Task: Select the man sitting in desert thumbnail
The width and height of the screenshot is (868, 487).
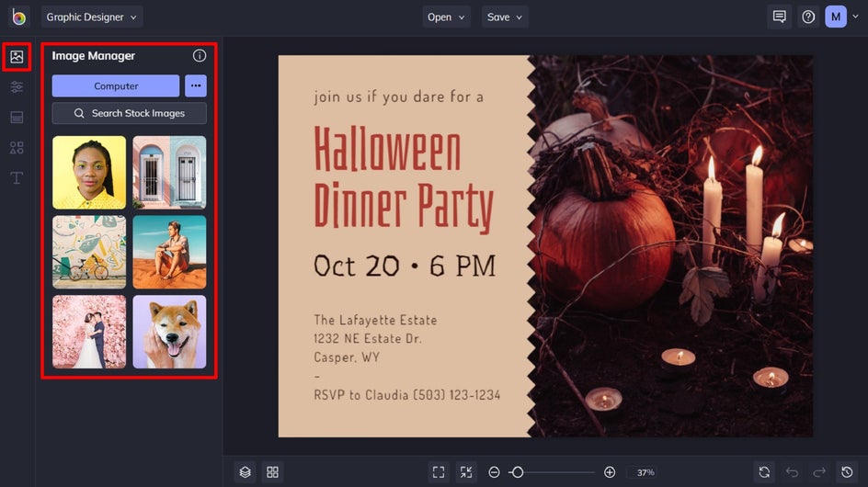Action: (169, 253)
